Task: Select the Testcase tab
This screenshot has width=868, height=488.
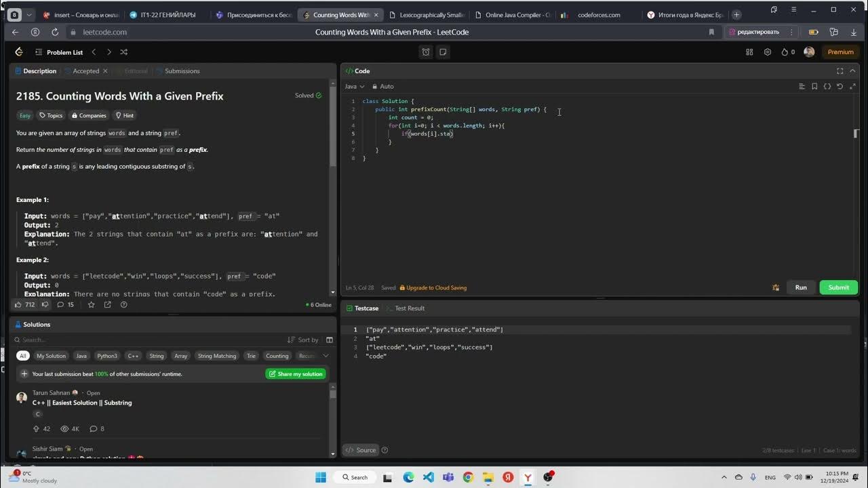Action: (x=362, y=308)
